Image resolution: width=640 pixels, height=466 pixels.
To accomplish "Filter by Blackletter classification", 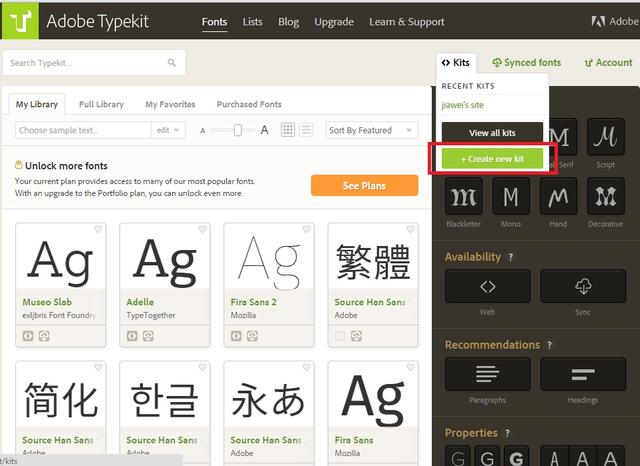I will [x=464, y=196].
